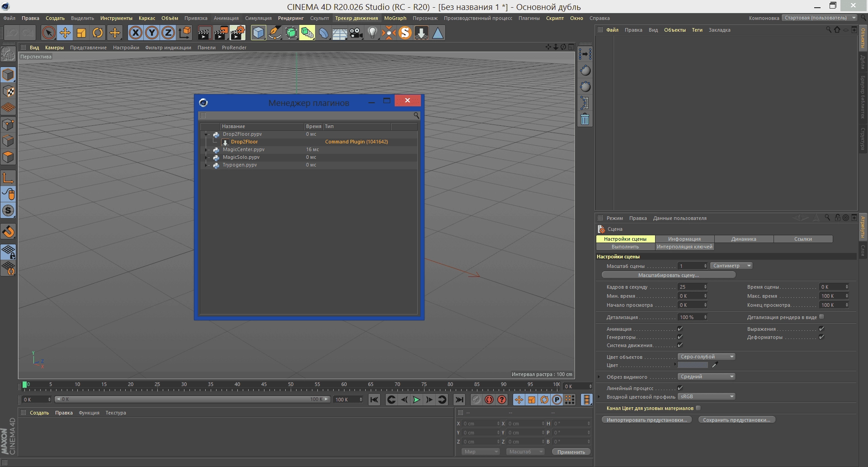868x467 pixels.
Task: Toggle the Линейный процесс checkbox
Action: (680, 388)
